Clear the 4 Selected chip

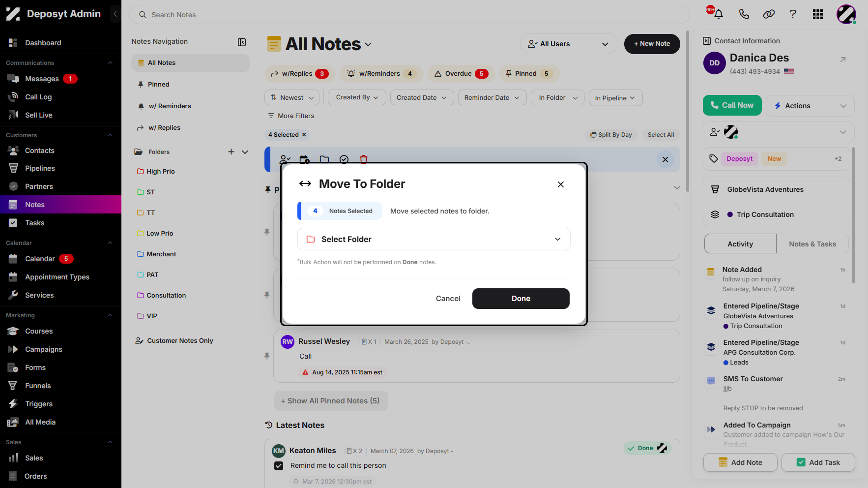pos(304,135)
